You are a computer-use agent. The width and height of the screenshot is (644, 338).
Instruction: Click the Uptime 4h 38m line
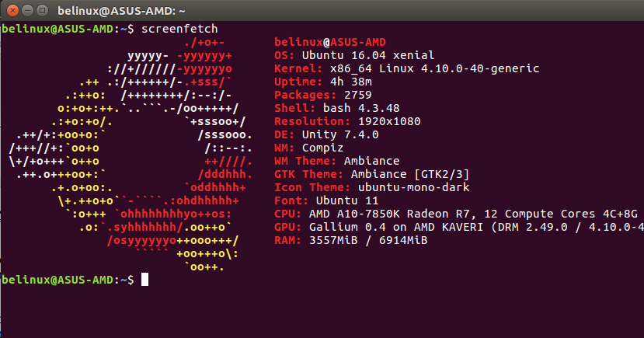tap(323, 82)
